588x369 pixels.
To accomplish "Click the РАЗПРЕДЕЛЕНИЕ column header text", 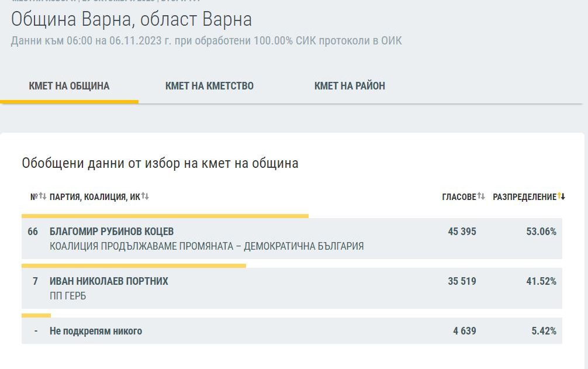I will click(524, 197).
